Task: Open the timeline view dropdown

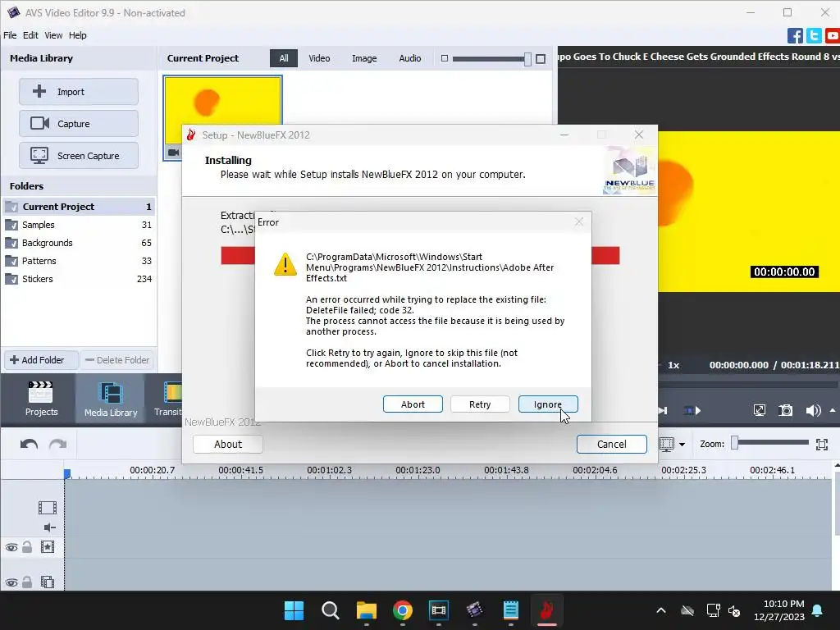Action: point(682,444)
